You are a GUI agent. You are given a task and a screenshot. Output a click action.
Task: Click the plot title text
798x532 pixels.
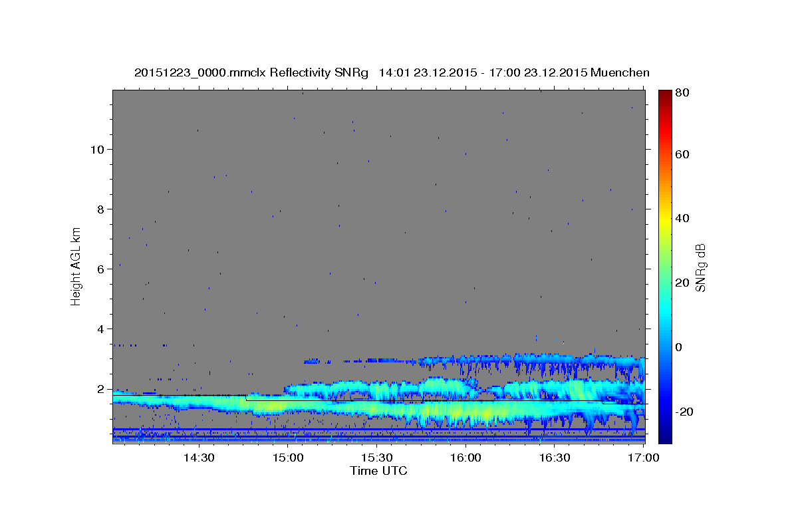[392, 73]
